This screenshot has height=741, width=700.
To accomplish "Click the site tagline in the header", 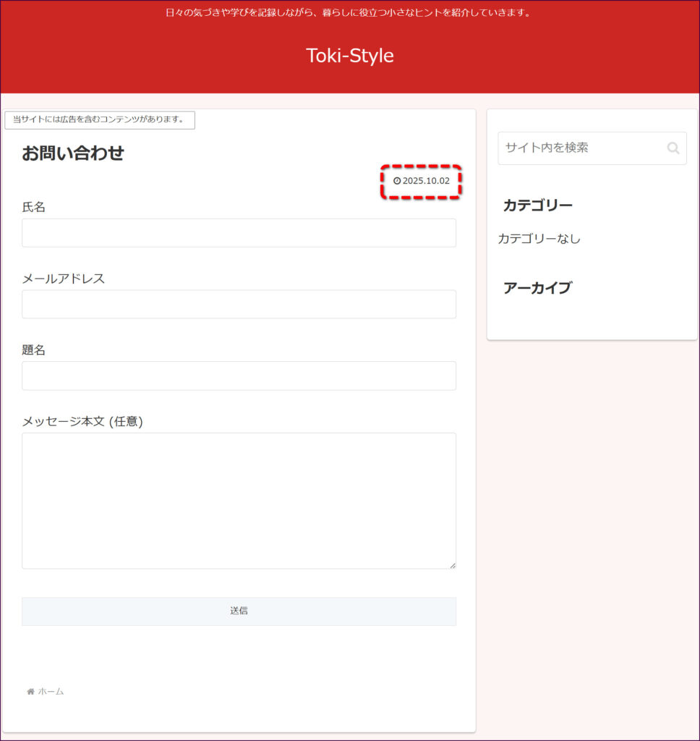I will pos(349,12).
